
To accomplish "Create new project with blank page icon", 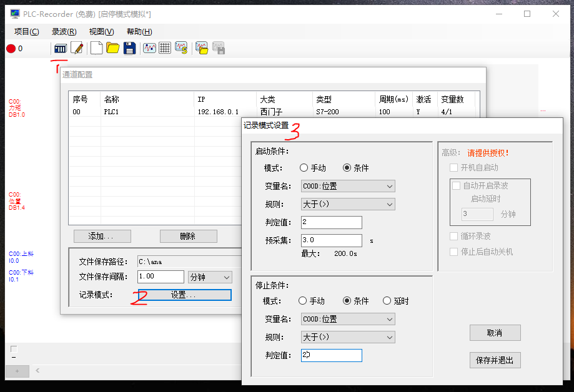I will coord(96,48).
